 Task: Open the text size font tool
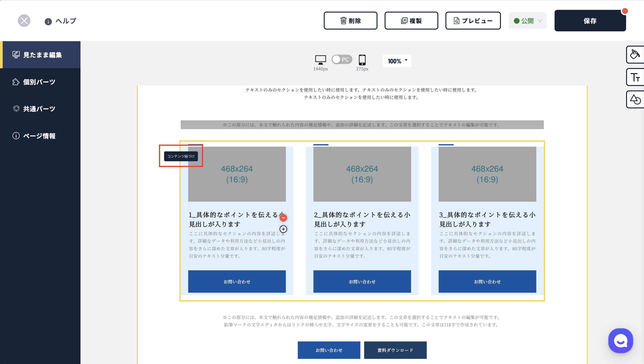tap(635, 77)
